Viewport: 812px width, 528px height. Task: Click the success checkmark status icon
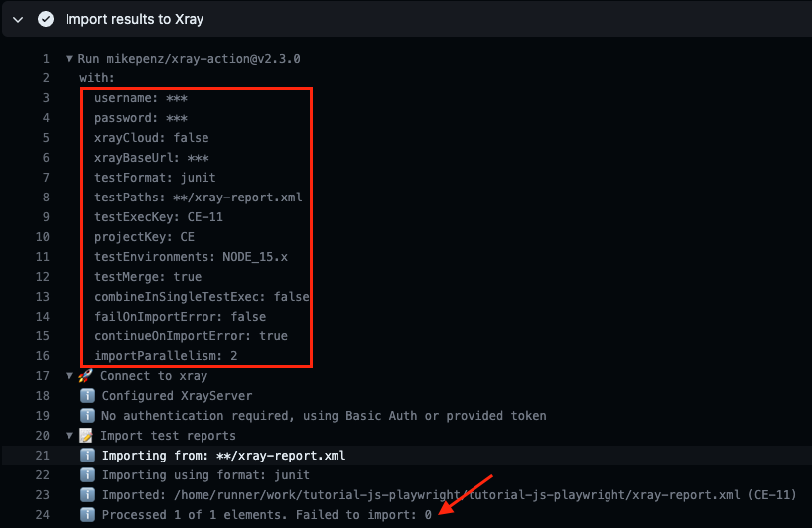46,19
